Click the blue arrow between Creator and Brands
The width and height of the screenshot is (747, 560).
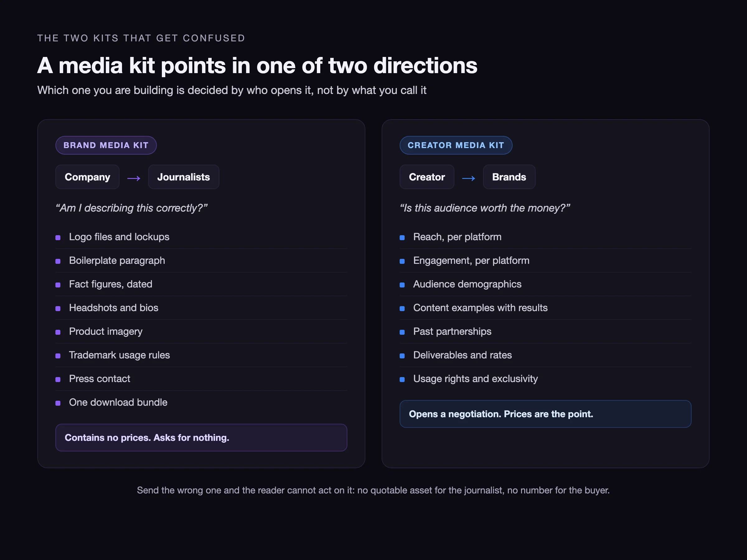click(468, 178)
